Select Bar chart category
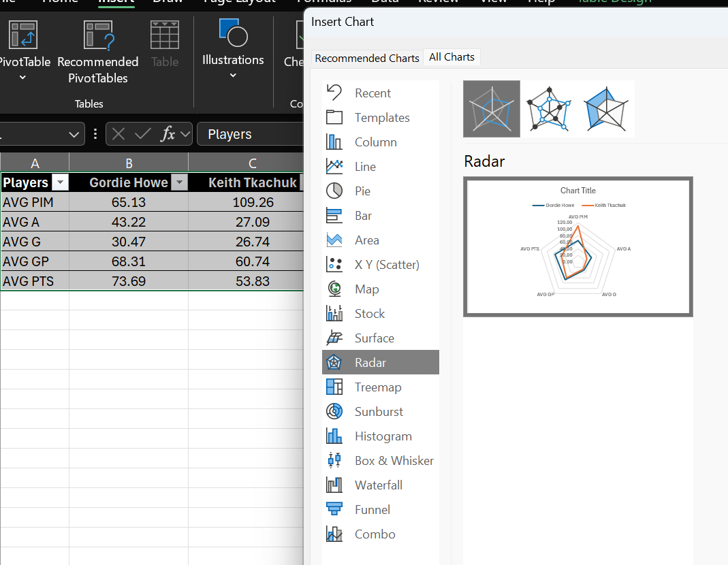This screenshot has width=728, height=565. tap(380, 216)
